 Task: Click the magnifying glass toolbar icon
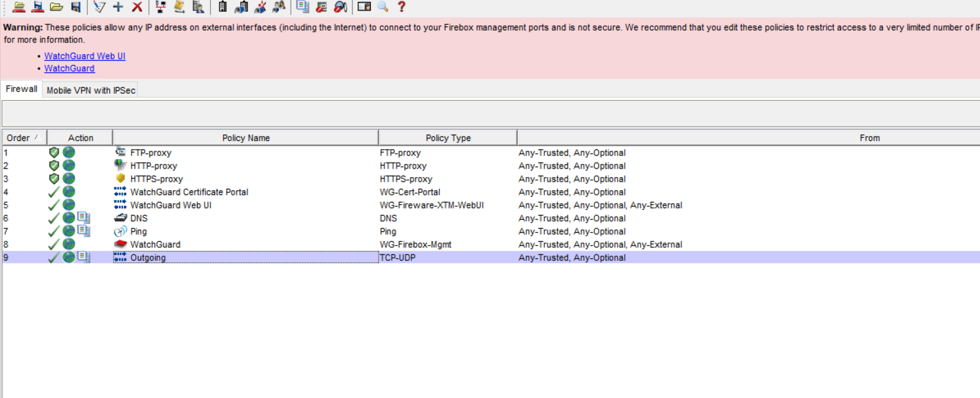tap(383, 7)
